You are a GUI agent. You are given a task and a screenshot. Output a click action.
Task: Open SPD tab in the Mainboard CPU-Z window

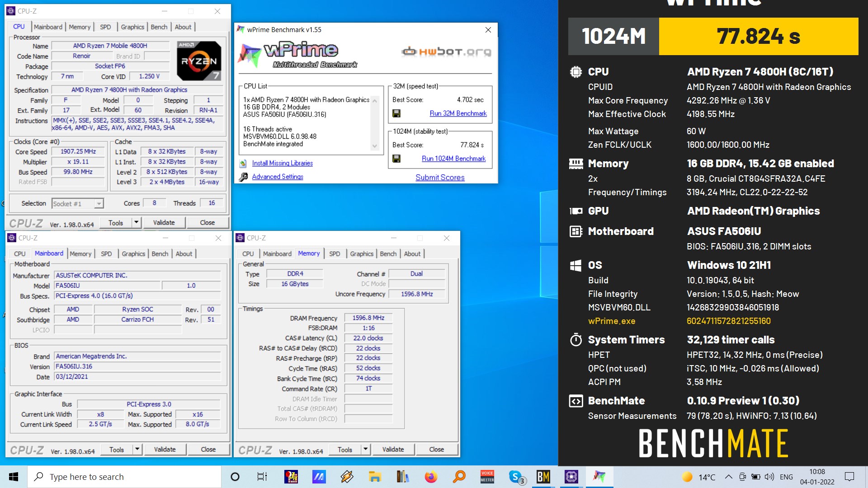coord(106,254)
